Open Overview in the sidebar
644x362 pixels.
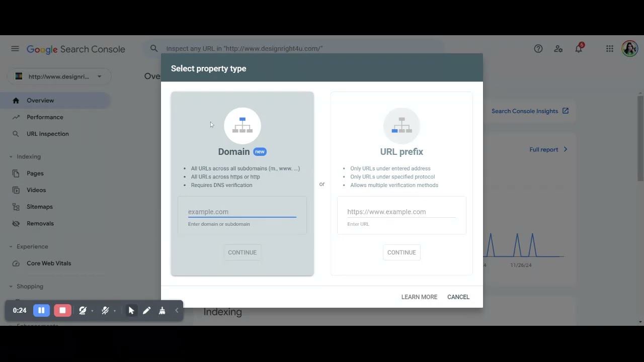(x=55, y=101)
